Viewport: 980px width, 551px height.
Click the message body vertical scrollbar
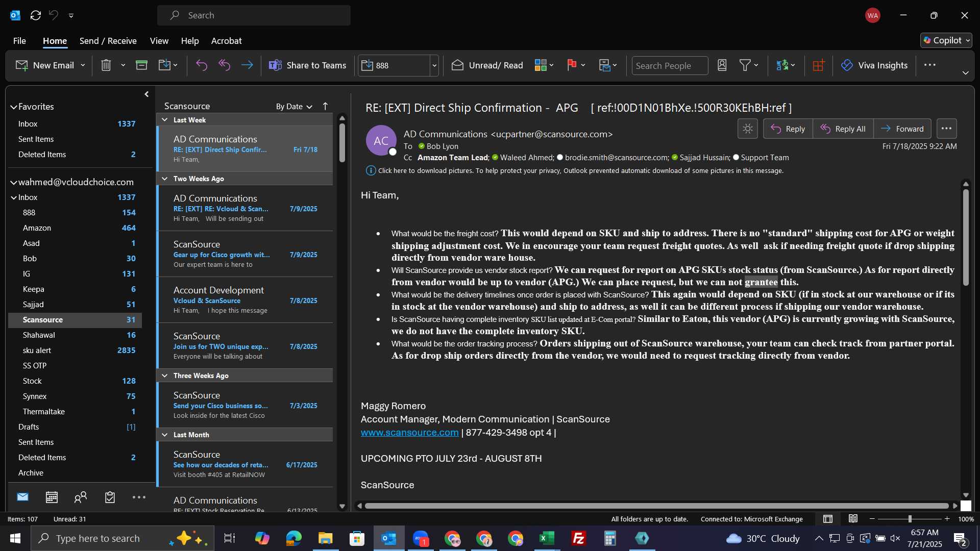(965, 237)
